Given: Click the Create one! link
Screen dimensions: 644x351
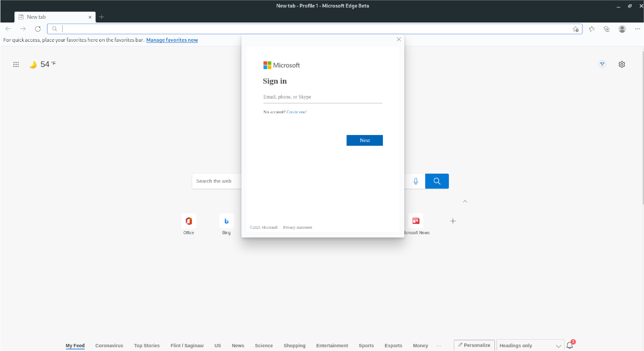Looking at the screenshot, I should 297,112.
